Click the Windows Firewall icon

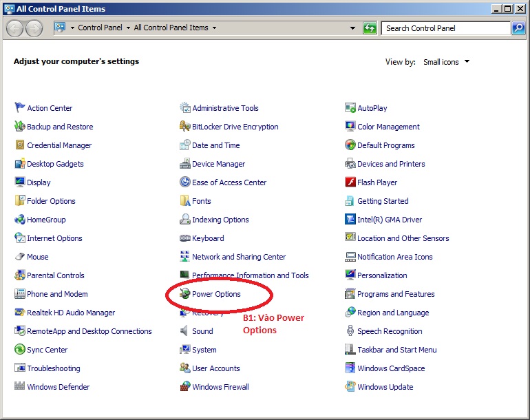(x=185, y=386)
